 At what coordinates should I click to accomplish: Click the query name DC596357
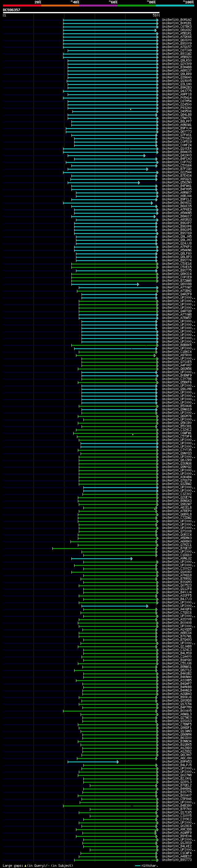click(11, 10)
